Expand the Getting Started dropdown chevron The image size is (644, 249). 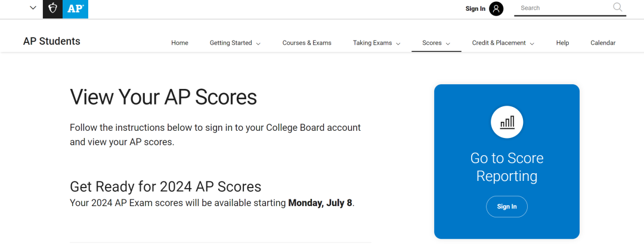coord(258,43)
